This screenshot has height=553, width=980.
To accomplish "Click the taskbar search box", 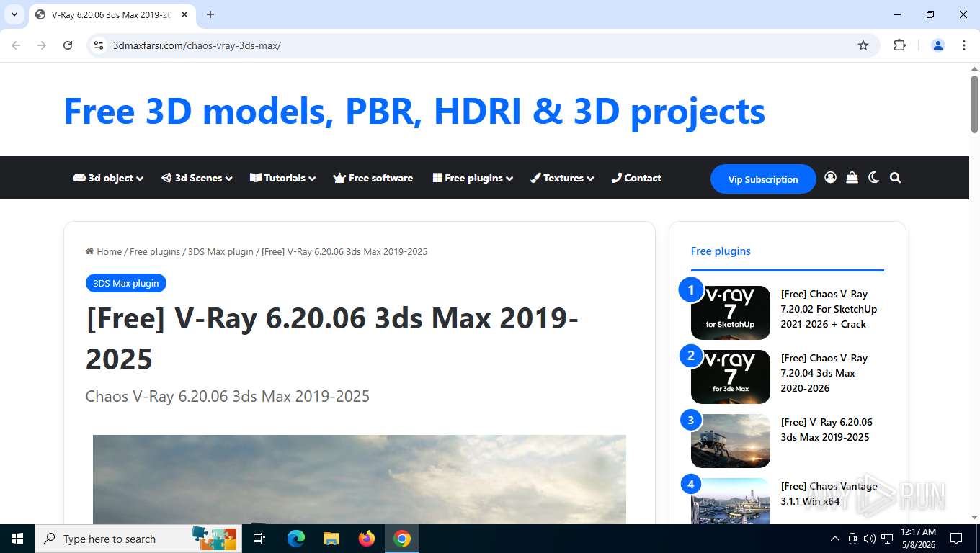I will point(138,539).
